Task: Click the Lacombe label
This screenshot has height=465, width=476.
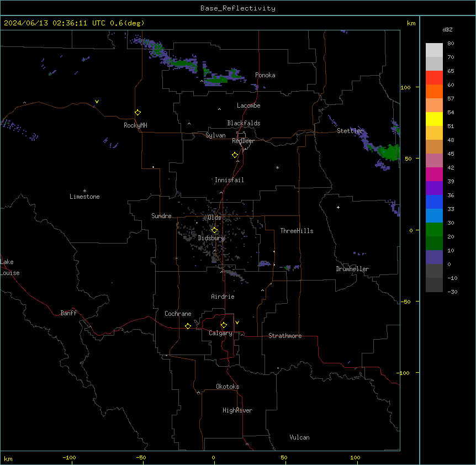Action: 248,105
